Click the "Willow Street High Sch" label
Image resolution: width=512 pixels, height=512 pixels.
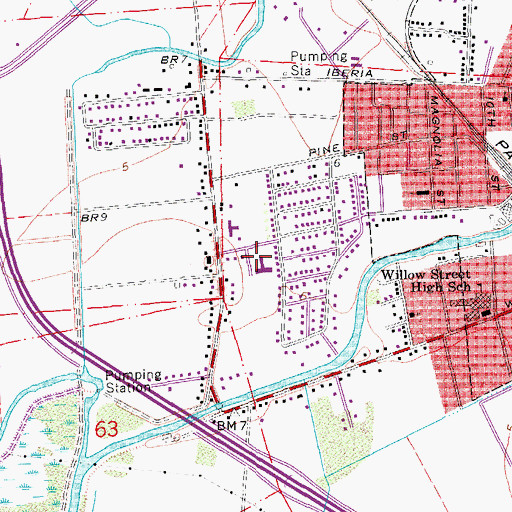(426, 281)
